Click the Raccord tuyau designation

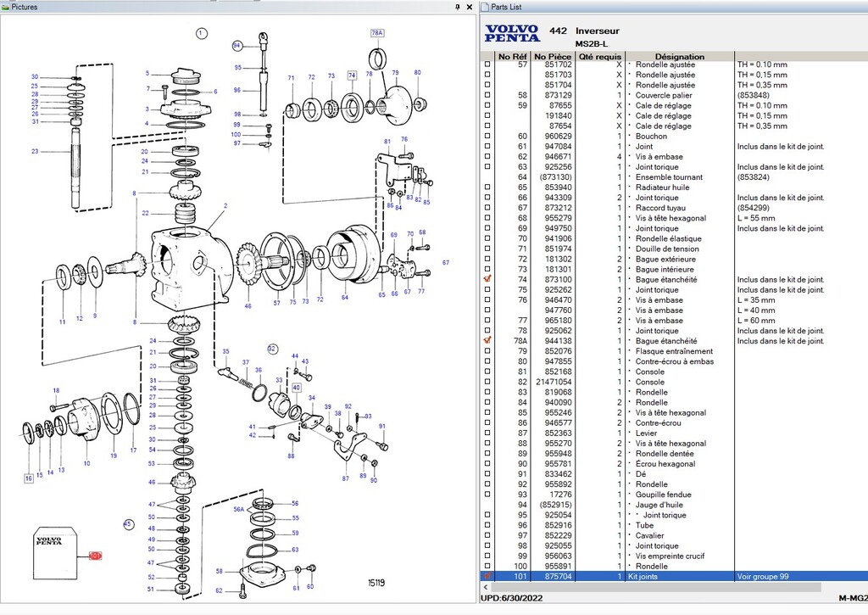coord(660,208)
